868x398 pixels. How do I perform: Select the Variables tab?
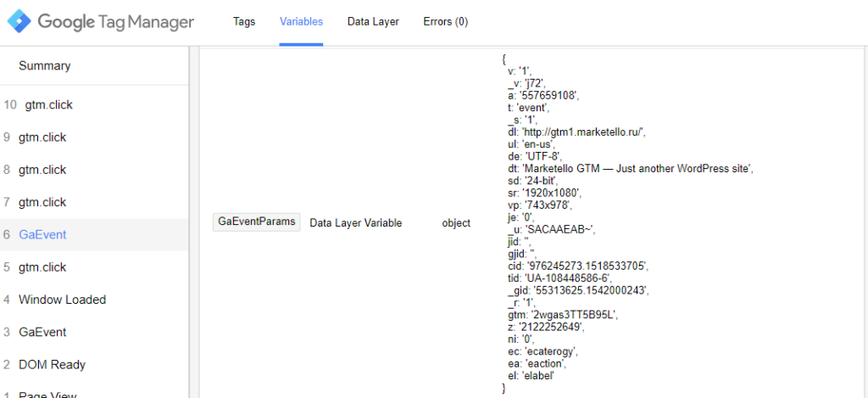click(x=301, y=22)
